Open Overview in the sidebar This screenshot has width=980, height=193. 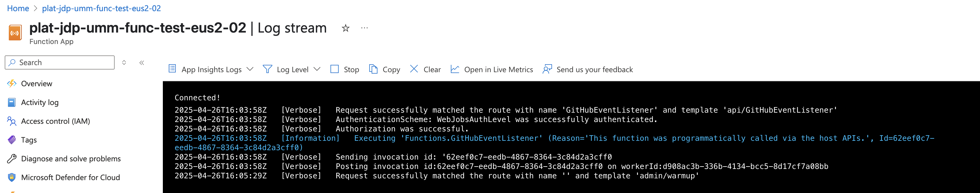(x=36, y=84)
